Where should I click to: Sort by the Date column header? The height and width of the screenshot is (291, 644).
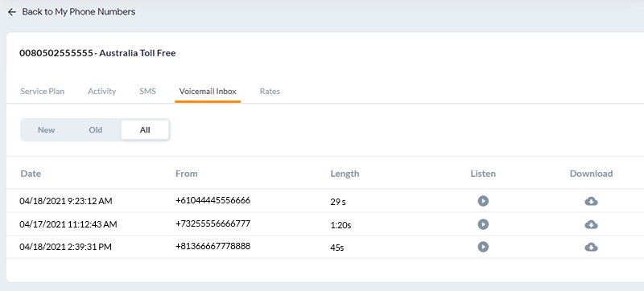(31, 174)
